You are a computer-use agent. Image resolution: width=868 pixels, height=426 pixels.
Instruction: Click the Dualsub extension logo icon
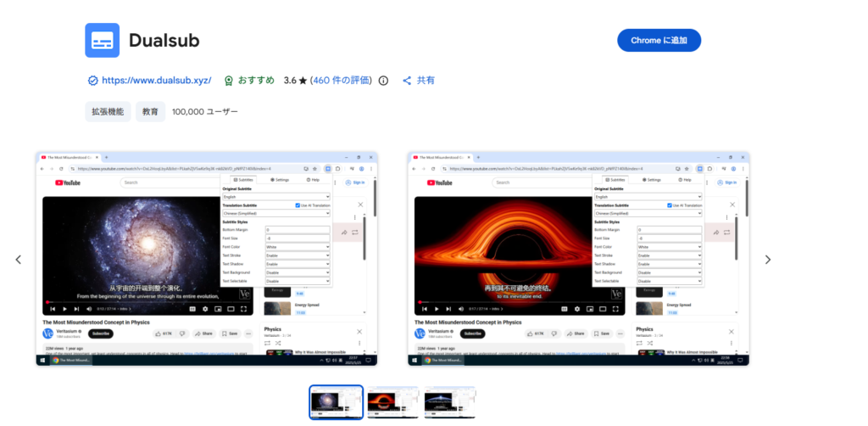[103, 41]
